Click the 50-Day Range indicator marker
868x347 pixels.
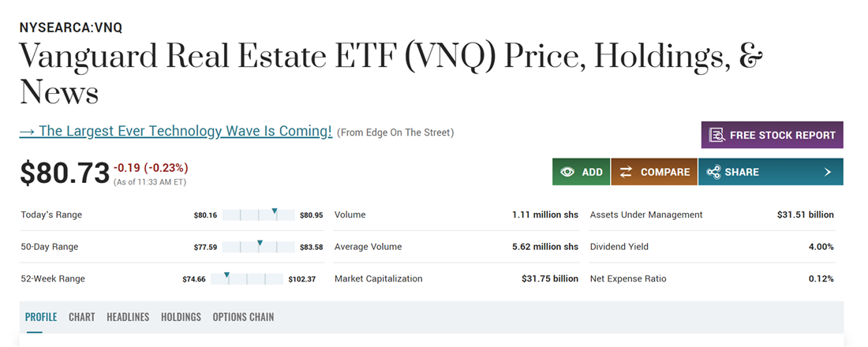pos(260,244)
